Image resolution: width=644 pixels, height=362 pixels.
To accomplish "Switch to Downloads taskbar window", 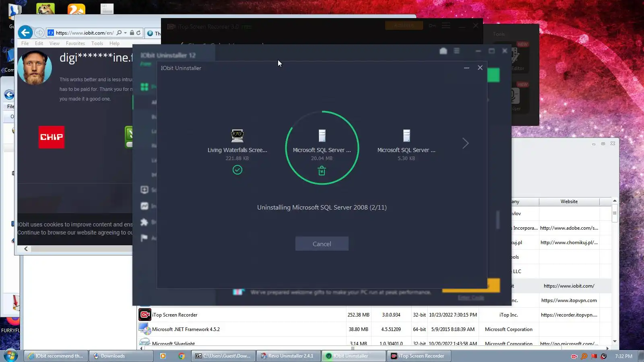I will click(x=121, y=356).
